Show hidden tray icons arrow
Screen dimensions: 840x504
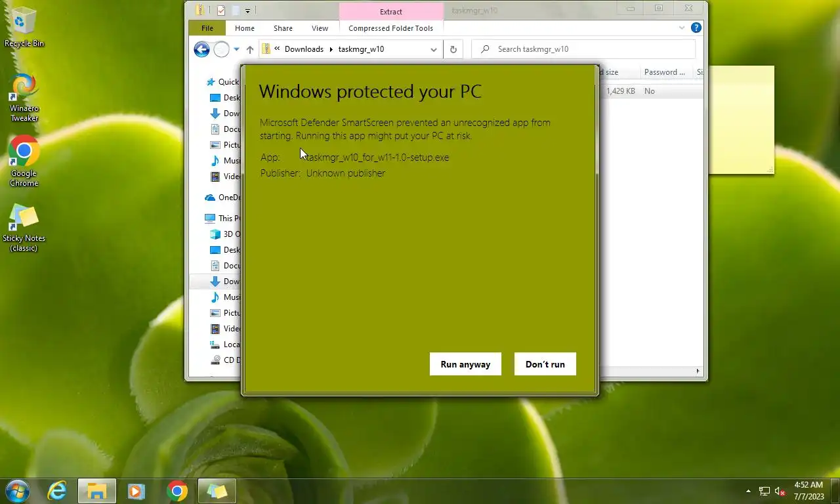[749, 491]
